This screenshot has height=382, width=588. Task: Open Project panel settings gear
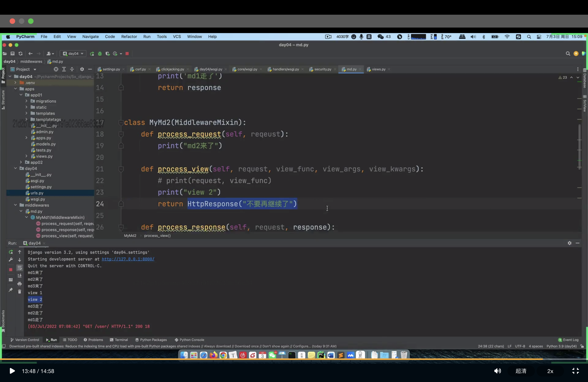[x=82, y=69]
